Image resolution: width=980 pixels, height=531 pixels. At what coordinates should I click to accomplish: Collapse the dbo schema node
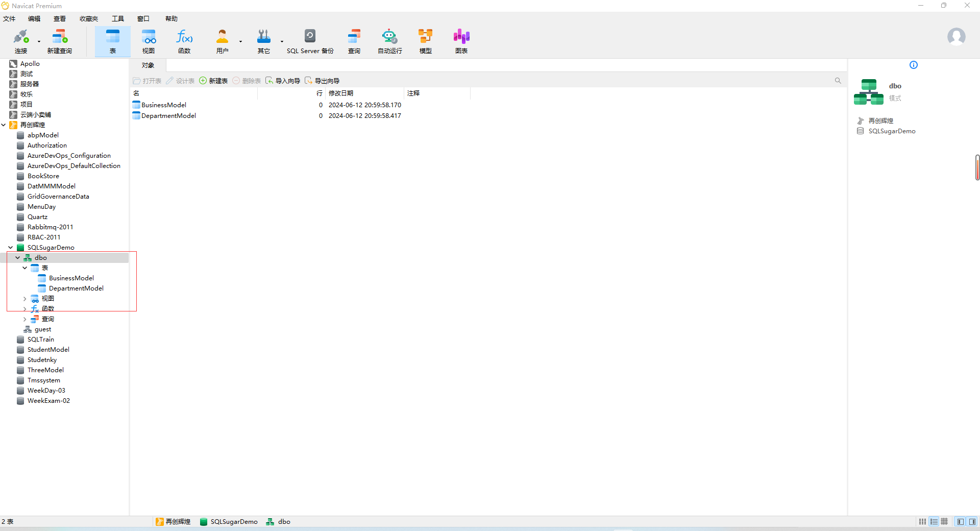[x=18, y=257]
